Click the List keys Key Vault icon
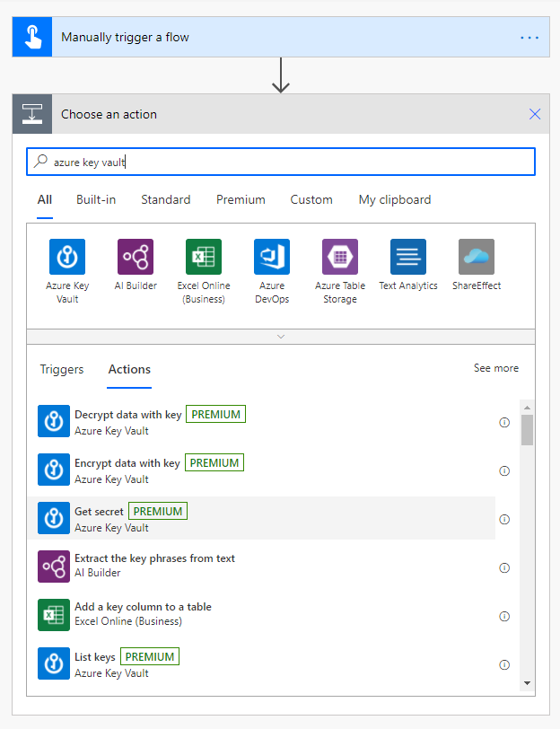 point(54,663)
